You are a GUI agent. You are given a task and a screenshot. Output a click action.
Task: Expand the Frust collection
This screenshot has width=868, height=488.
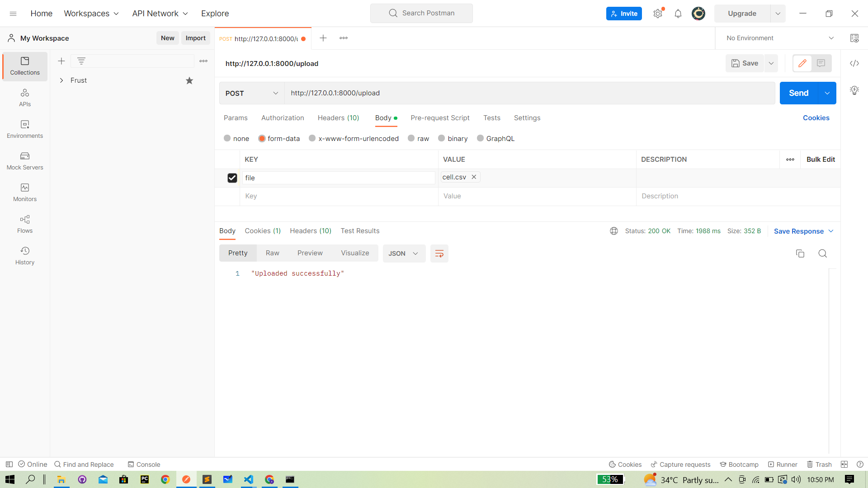[x=61, y=80]
